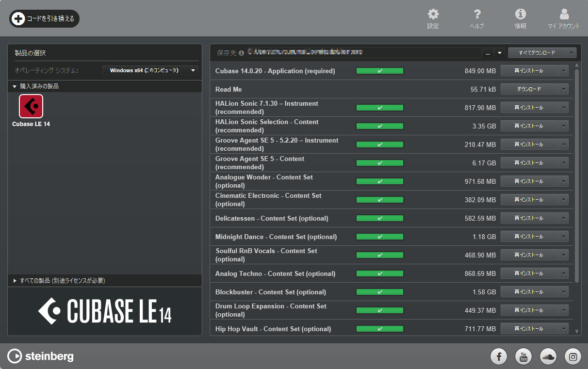Viewport: 588px width, 369px height.
Task: Click the Cubase LE 14 banner logo
Action: tap(105, 311)
